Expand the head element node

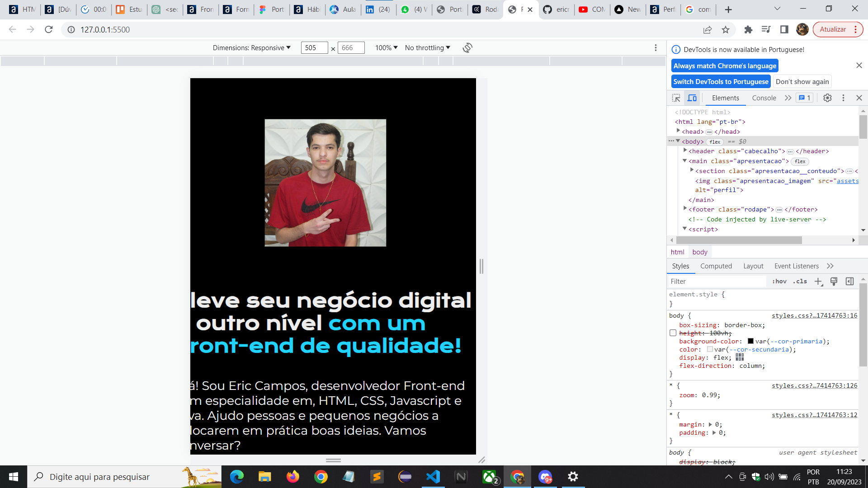678,131
